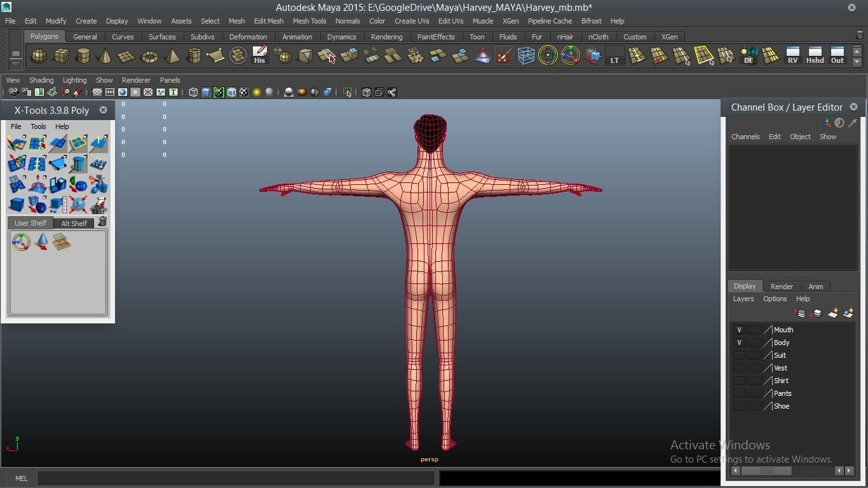Click the LT shelf button

pyautogui.click(x=614, y=56)
